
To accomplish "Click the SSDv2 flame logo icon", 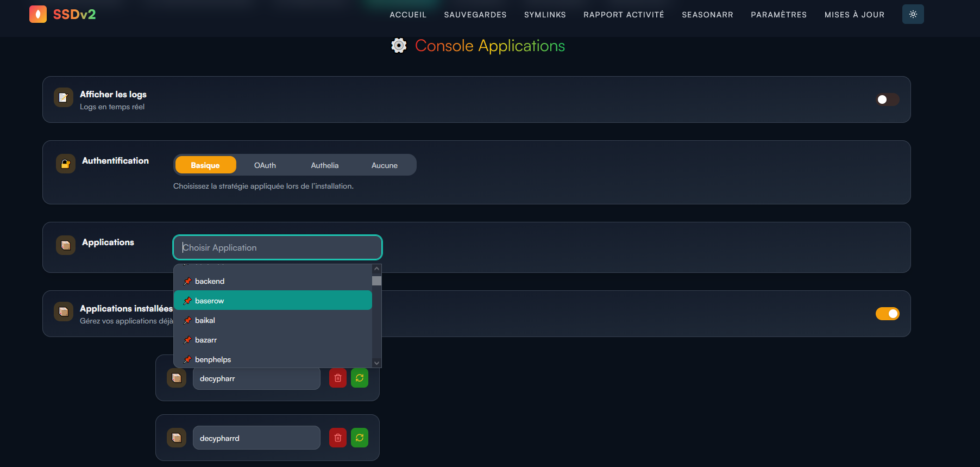I will coord(38,14).
